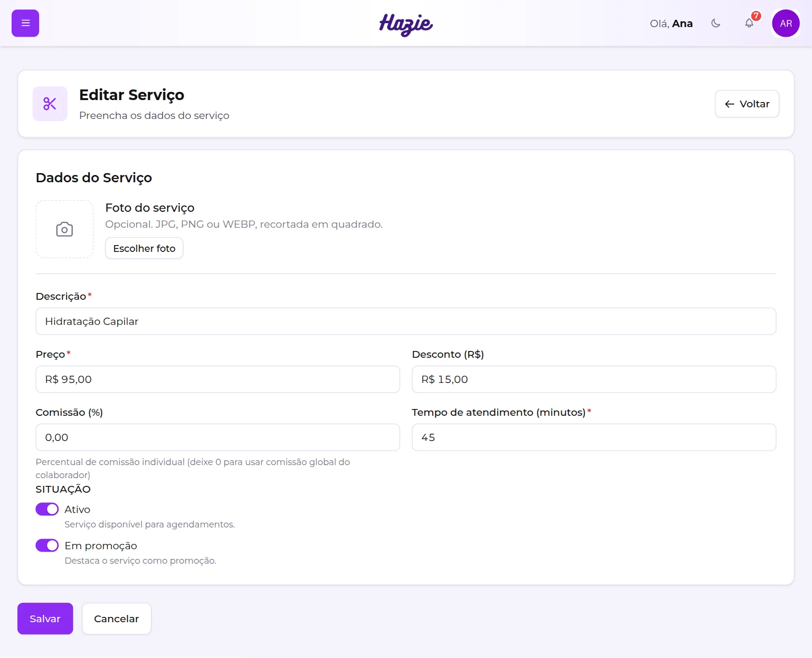Open the hamburger menu button

pyautogui.click(x=25, y=23)
